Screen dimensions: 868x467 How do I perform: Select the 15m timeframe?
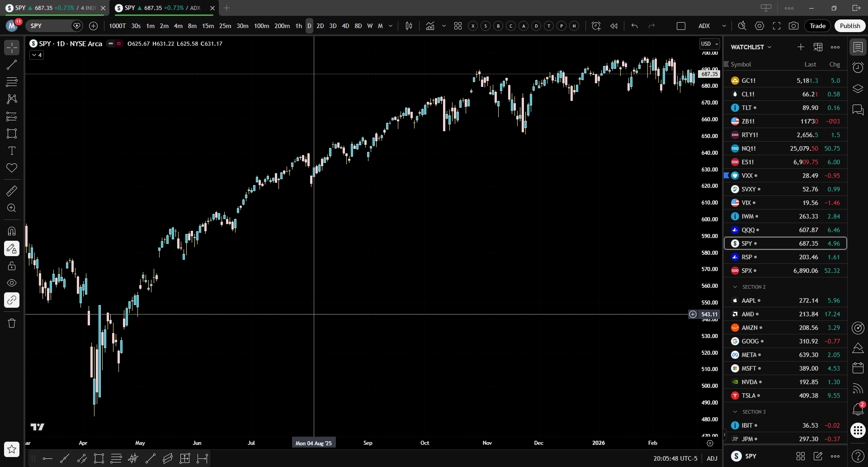[x=208, y=26]
